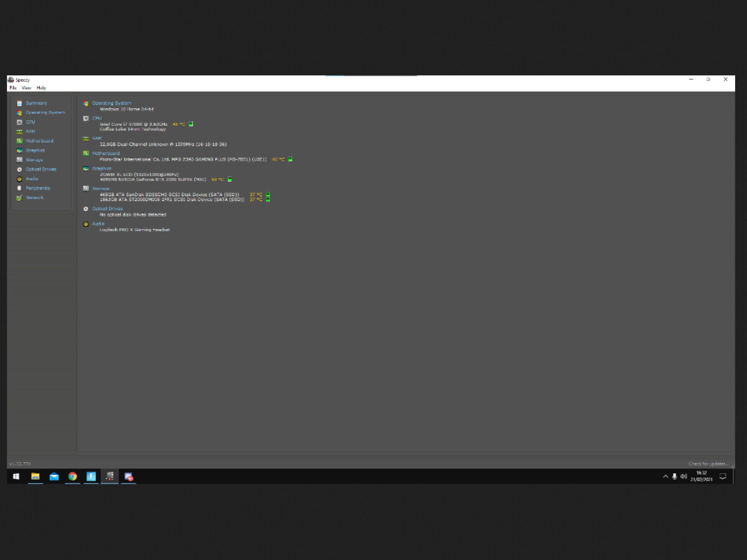Expand hidden icons in the system tray

[x=665, y=477]
